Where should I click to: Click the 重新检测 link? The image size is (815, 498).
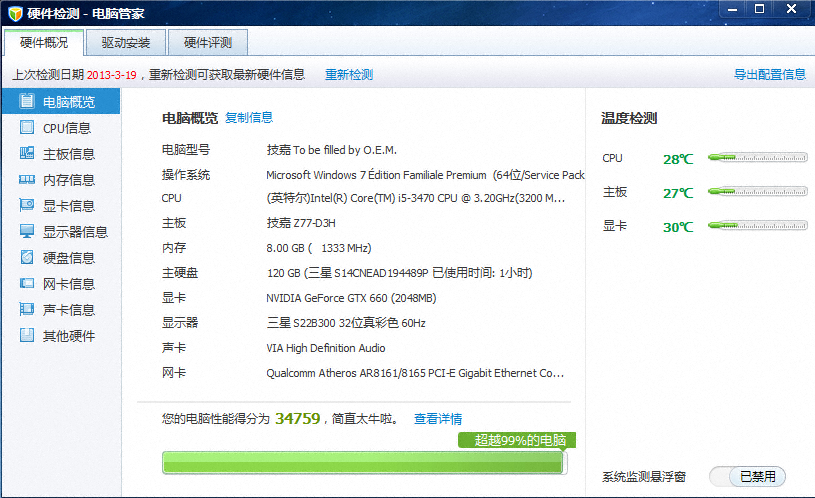pyautogui.click(x=349, y=75)
